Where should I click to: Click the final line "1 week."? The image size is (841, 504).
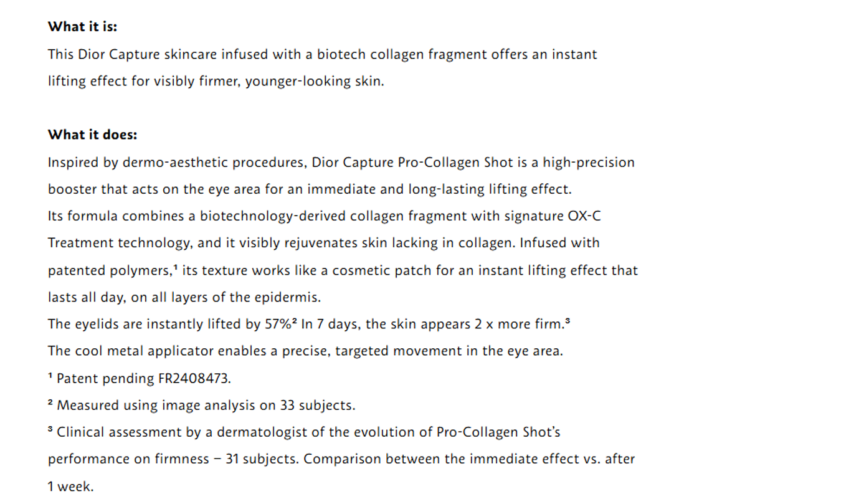[70, 487]
